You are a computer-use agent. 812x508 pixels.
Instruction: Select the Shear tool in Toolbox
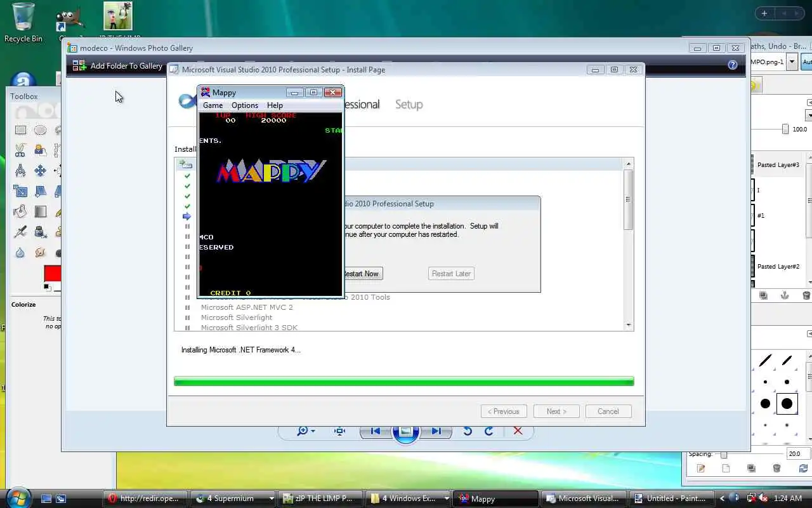pyautogui.click(x=40, y=191)
